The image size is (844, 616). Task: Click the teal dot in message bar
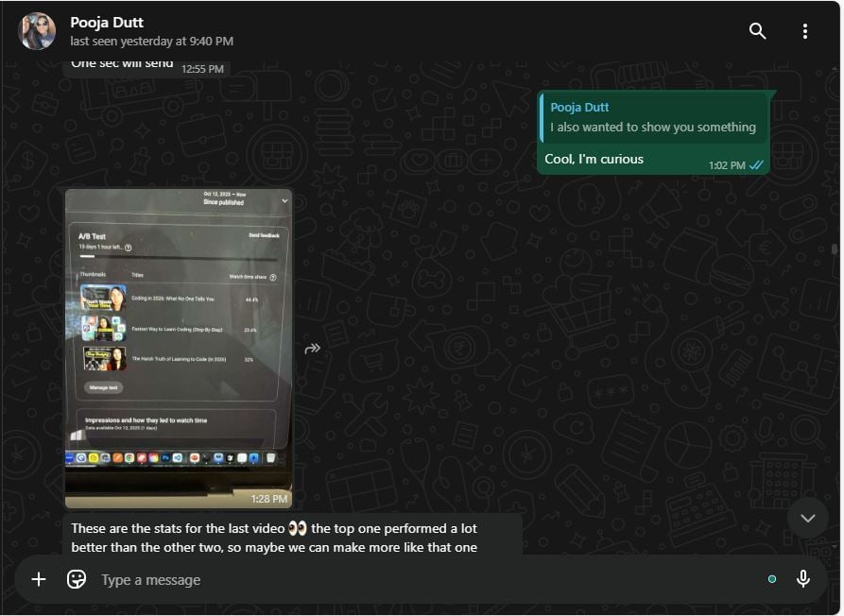pyautogui.click(x=772, y=579)
